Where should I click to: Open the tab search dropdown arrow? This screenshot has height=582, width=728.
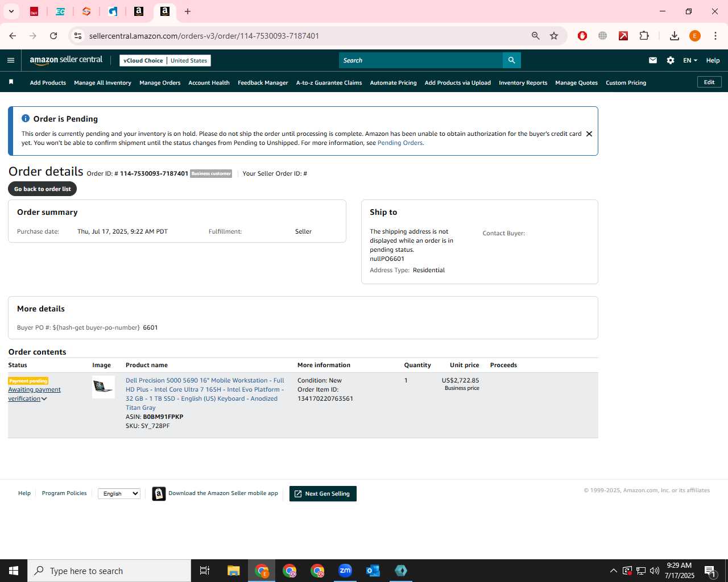pyautogui.click(x=11, y=11)
